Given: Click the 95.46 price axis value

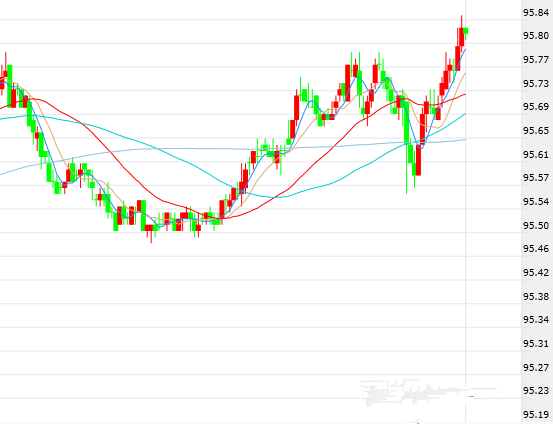Looking at the screenshot, I should [x=536, y=249].
